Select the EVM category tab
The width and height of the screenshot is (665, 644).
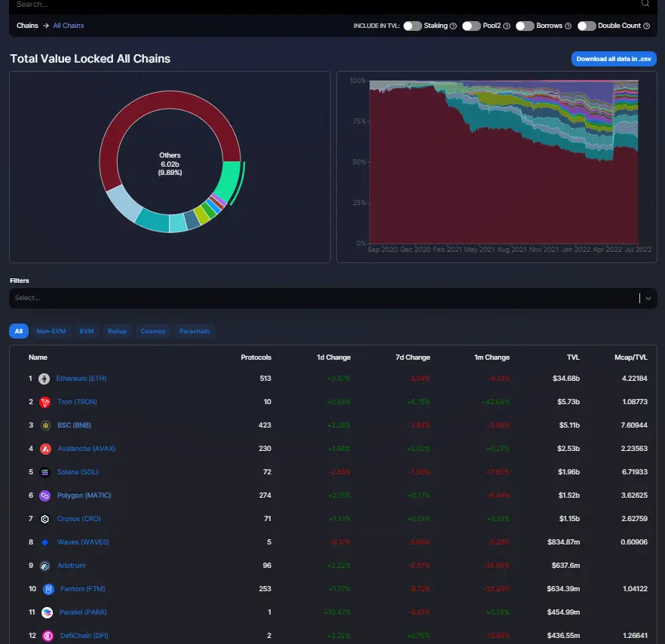[x=87, y=331]
